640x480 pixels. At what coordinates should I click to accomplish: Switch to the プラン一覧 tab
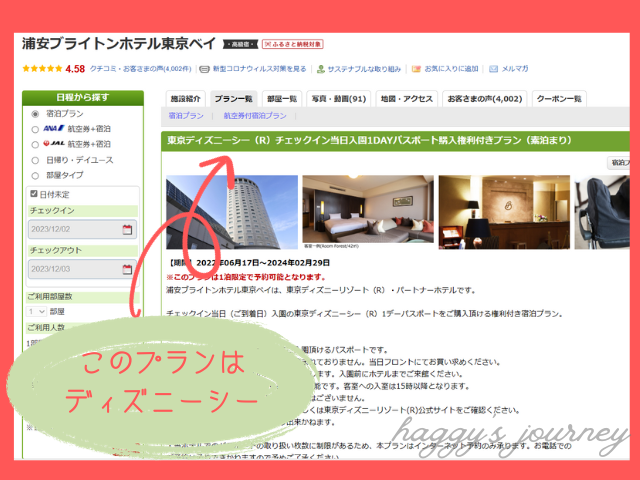coord(233,99)
